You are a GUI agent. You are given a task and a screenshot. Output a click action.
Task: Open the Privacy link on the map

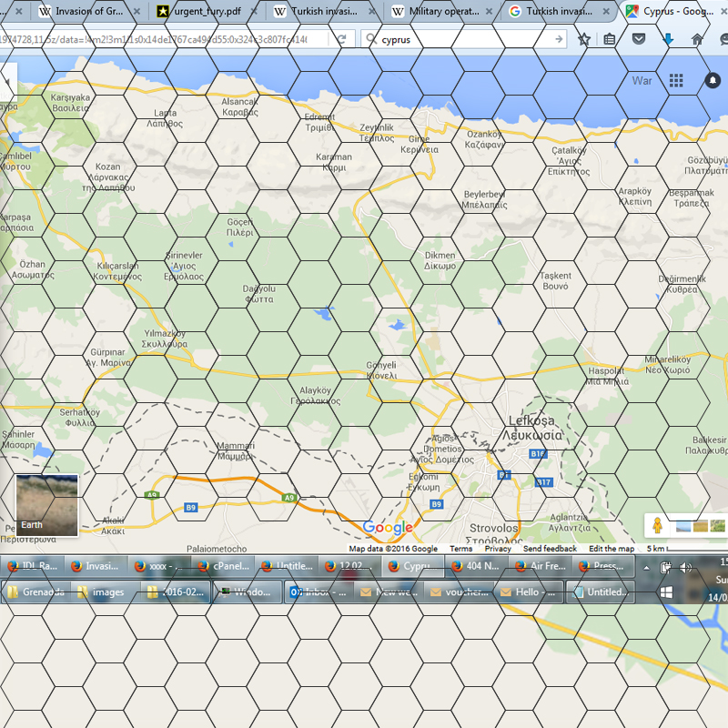point(498,549)
